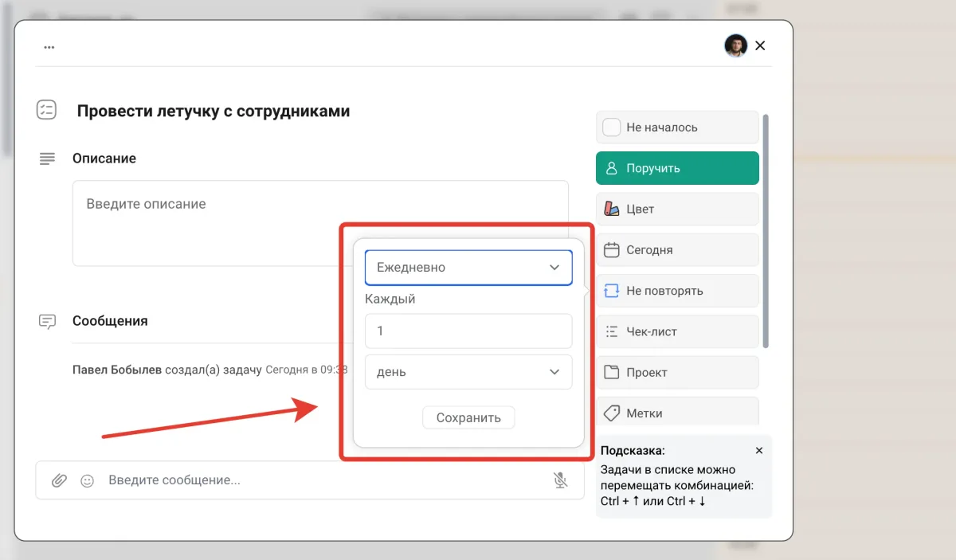Tick the Не началось status checkbox

coord(612,127)
